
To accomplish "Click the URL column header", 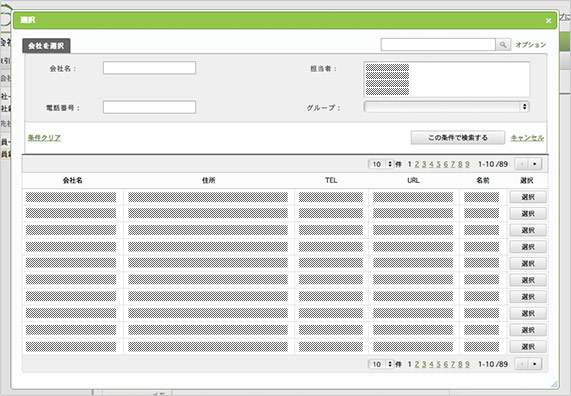I will point(414,180).
